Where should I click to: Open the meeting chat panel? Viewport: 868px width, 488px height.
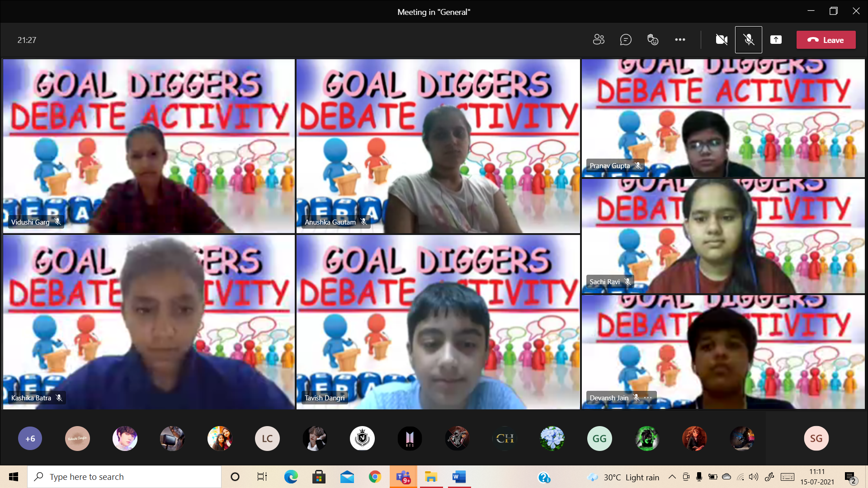point(626,40)
